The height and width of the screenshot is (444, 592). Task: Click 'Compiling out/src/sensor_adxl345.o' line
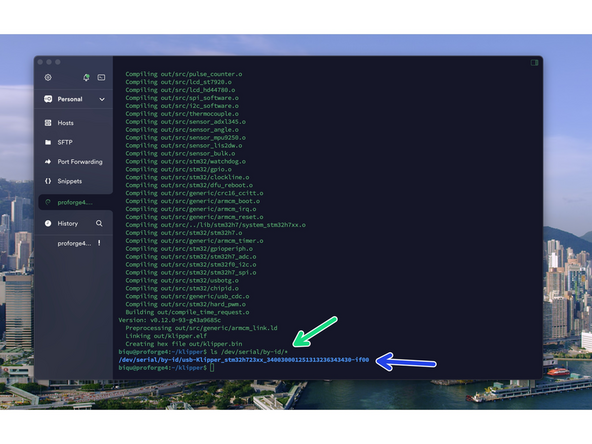tap(186, 122)
